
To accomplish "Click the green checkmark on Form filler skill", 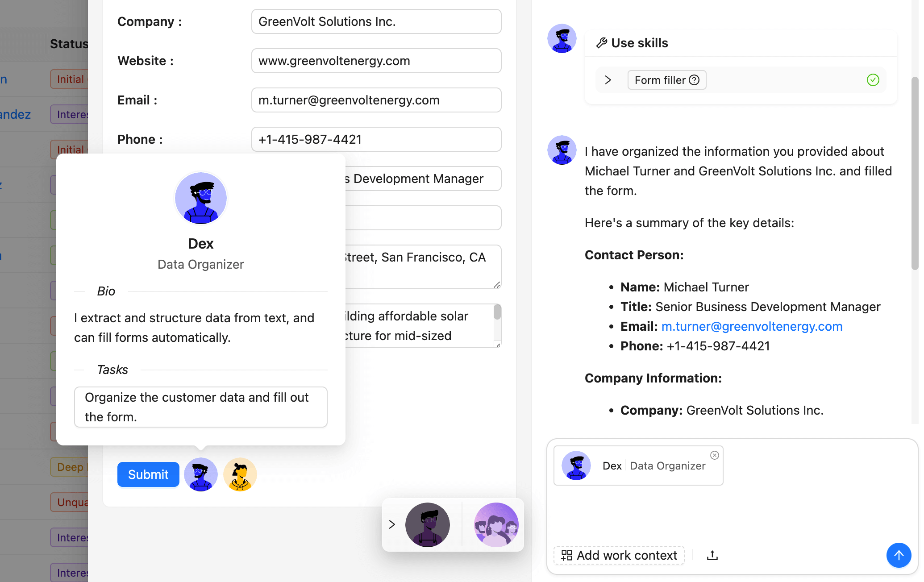I will (873, 80).
